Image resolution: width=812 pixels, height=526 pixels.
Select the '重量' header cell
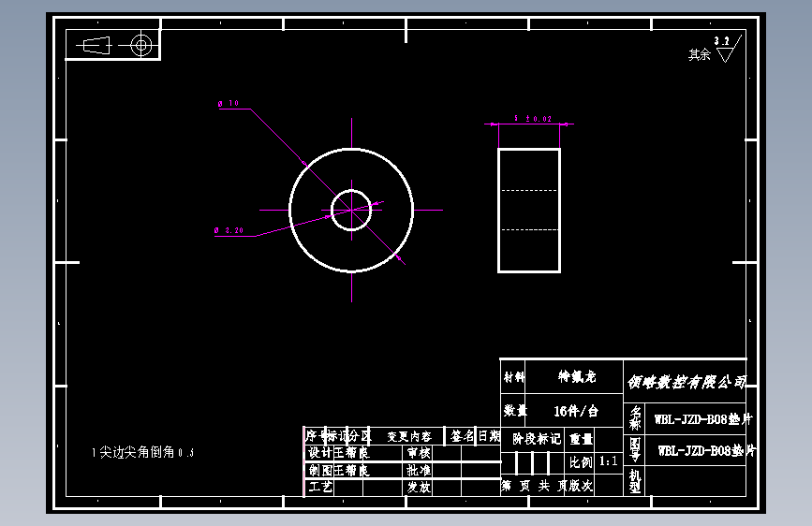tap(581, 440)
